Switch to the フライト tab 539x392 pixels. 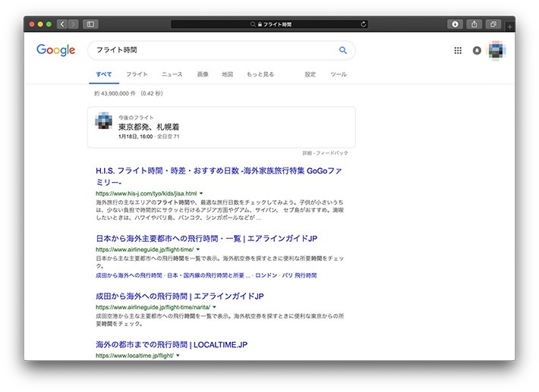137,74
